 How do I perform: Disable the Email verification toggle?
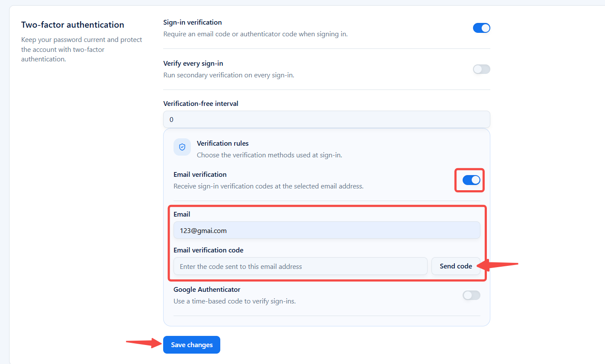tap(471, 180)
